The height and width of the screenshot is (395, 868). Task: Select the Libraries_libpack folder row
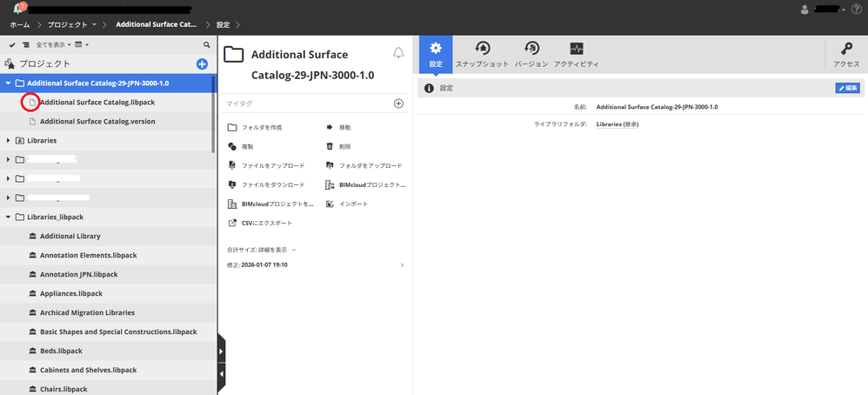tap(109, 218)
